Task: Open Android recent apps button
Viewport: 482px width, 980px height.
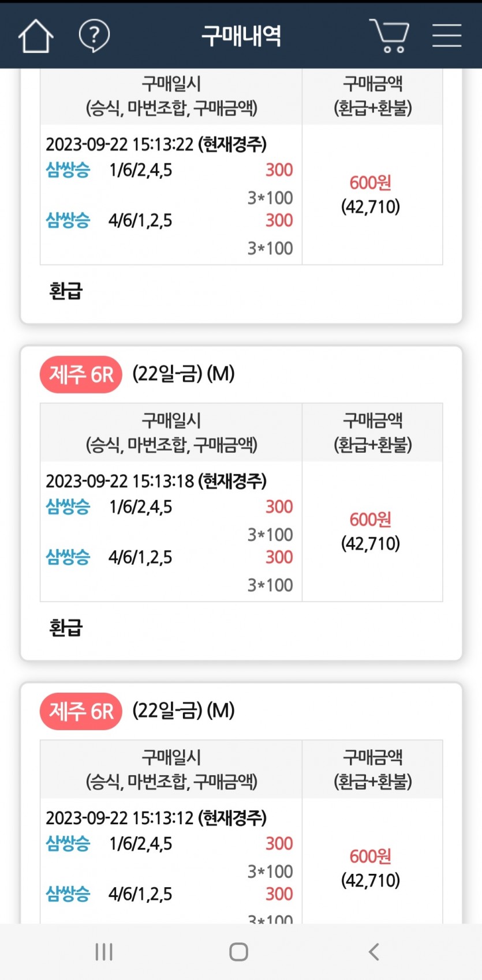Action: click(x=104, y=952)
